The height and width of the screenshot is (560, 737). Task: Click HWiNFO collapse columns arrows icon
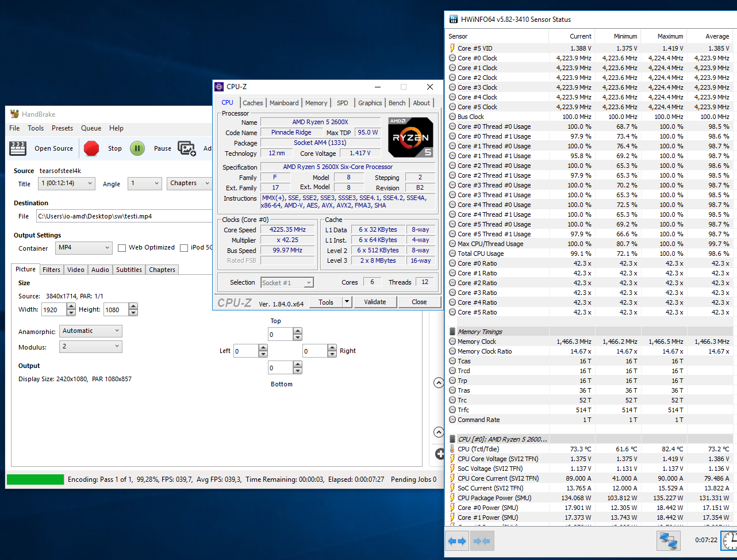coord(482,541)
